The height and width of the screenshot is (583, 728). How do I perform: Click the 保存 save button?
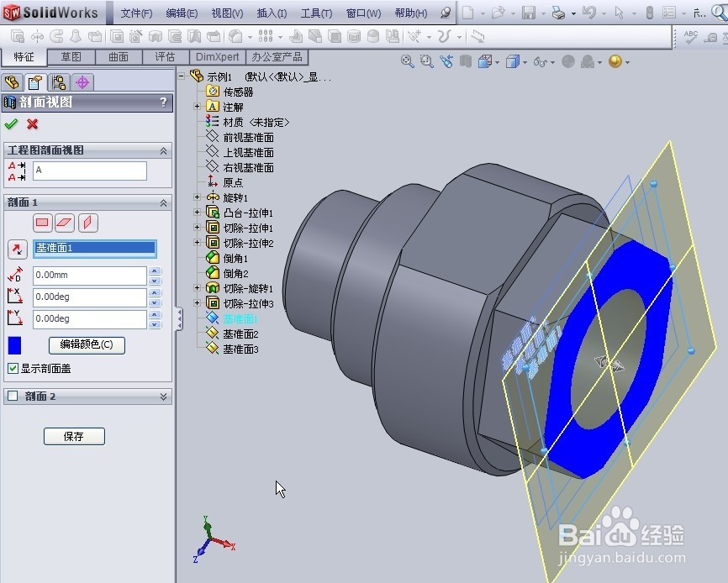pos(74,436)
